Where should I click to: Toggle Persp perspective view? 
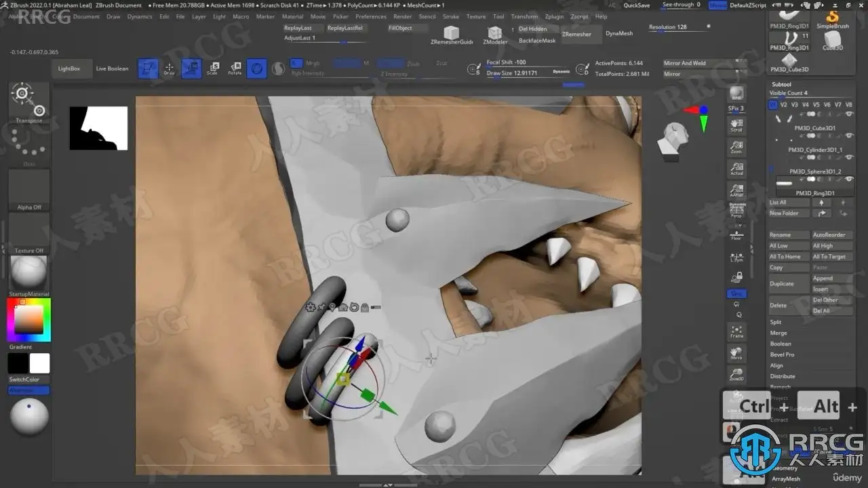(x=736, y=211)
